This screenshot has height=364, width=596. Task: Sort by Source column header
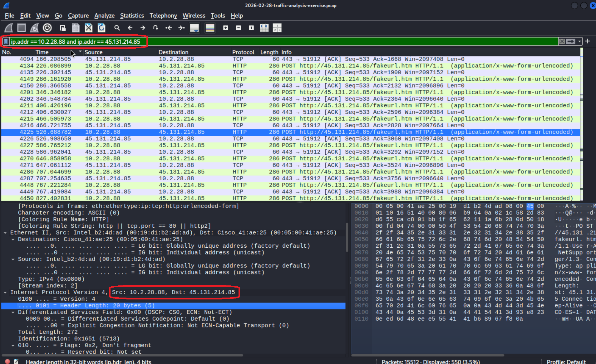(120, 52)
